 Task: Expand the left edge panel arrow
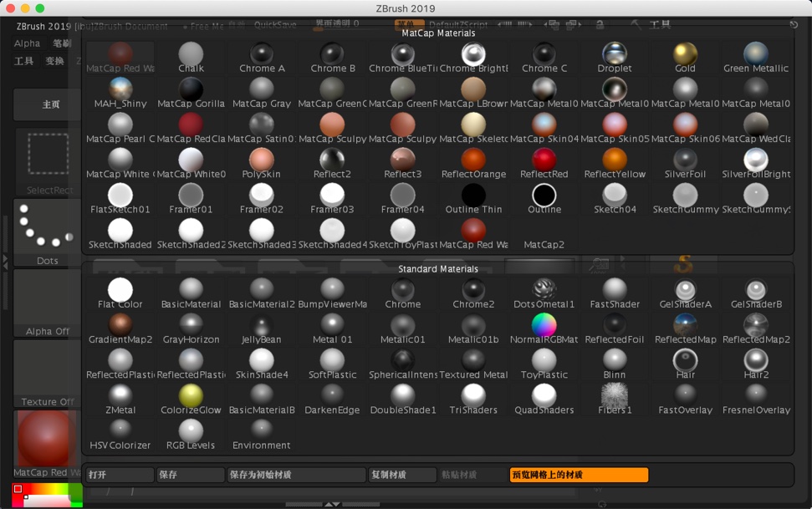coord(6,260)
